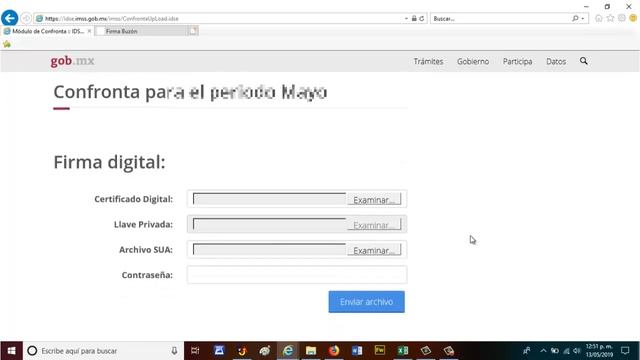Open the Participa menu

pos(517,61)
